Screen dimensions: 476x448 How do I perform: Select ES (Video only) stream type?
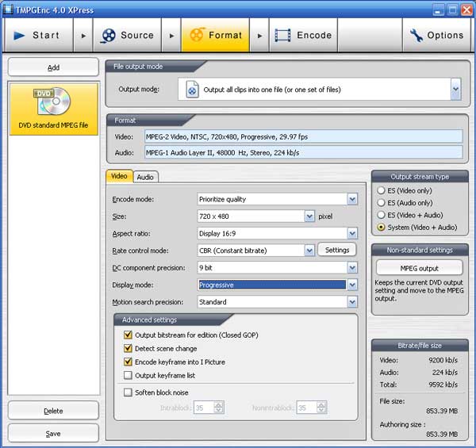381,190
